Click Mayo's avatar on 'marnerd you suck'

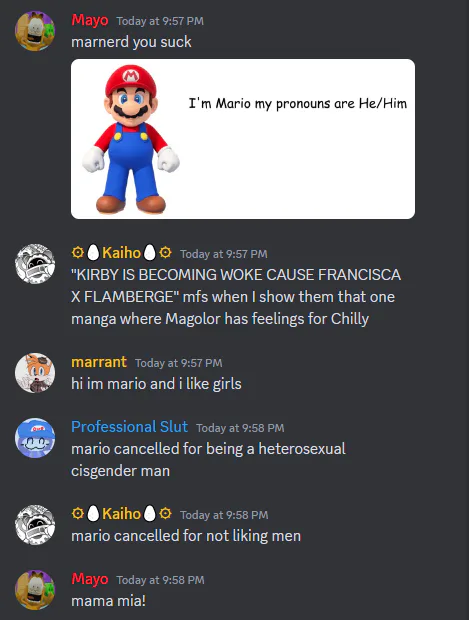tap(35, 31)
